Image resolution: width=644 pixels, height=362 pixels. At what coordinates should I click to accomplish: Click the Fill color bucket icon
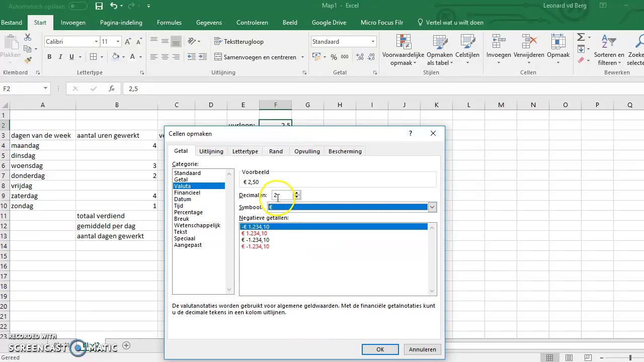click(x=116, y=57)
